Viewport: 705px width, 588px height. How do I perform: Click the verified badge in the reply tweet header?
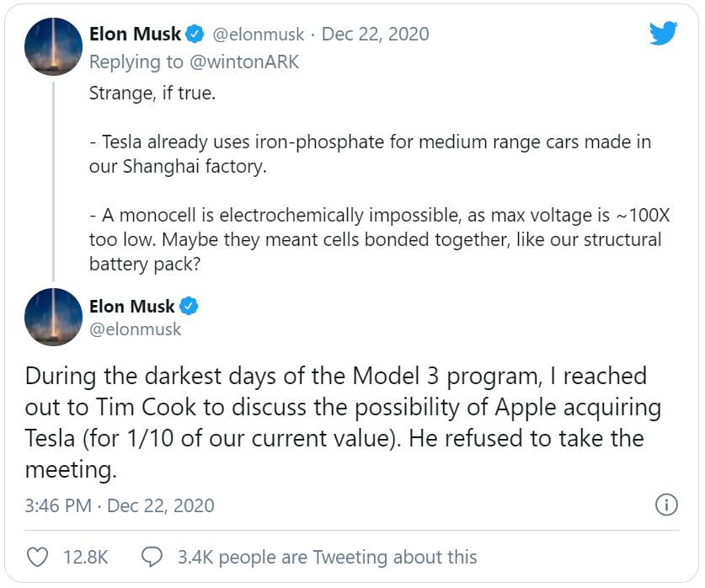pos(195,35)
